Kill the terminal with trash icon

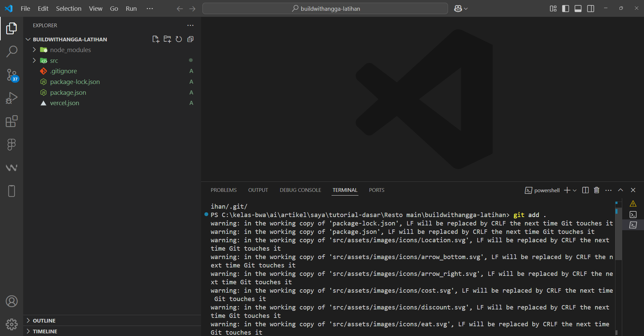[x=597, y=190]
